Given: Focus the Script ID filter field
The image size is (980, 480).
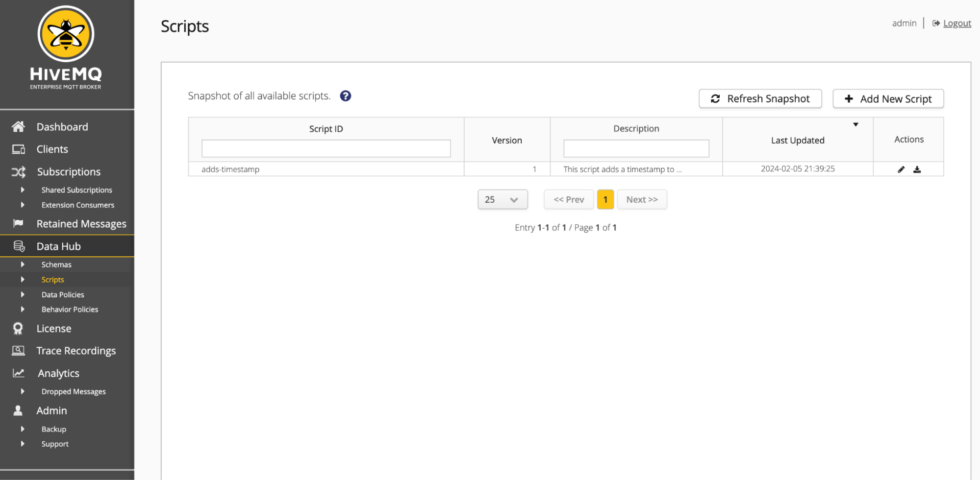Looking at the screenshot, I should [x=326, y=148].
